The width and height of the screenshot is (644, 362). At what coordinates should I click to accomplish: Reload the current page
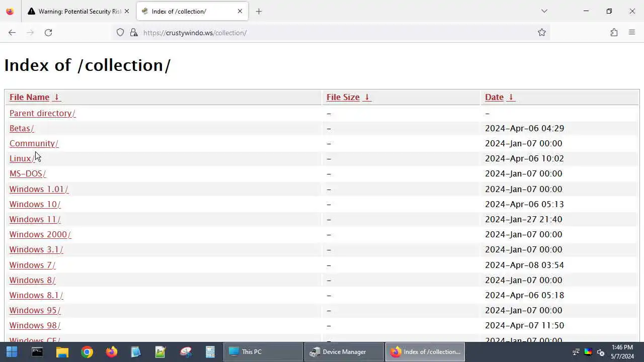[x=48, y=33]
